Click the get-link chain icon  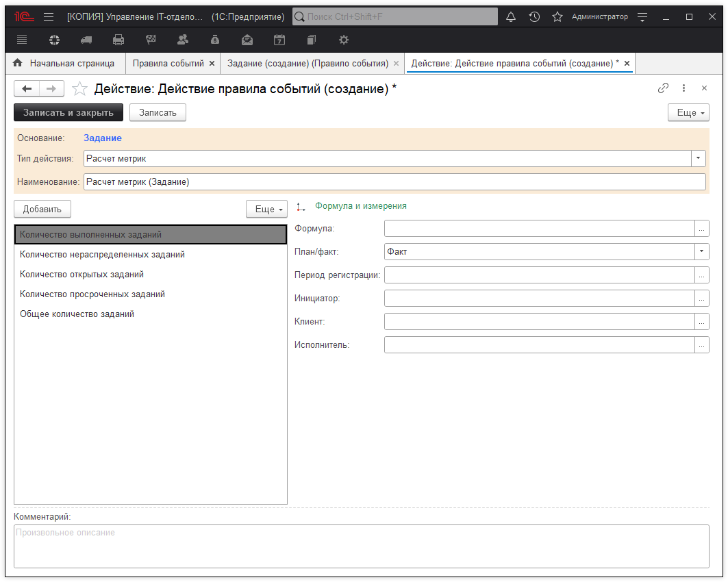(x=663, y=88)
